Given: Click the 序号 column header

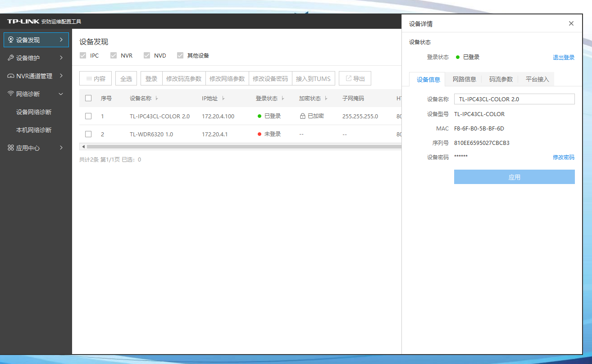Looking at the screenshot, I should (106, 98).
